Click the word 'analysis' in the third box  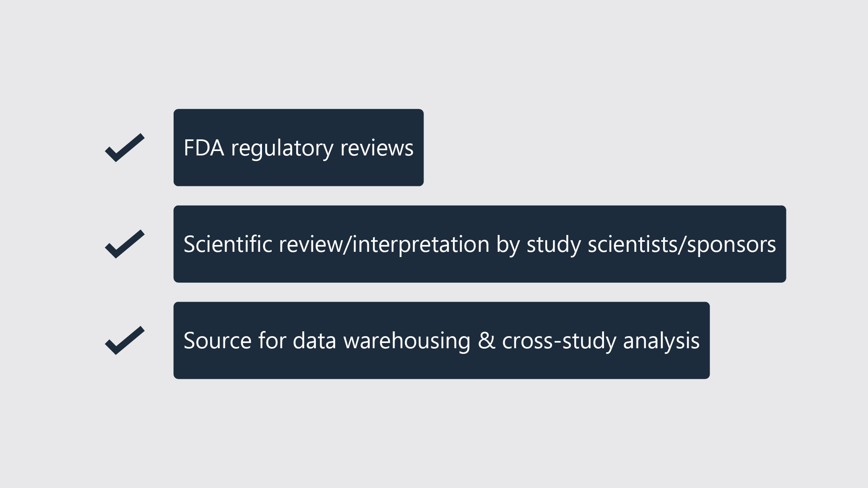[x=661, y=342]
